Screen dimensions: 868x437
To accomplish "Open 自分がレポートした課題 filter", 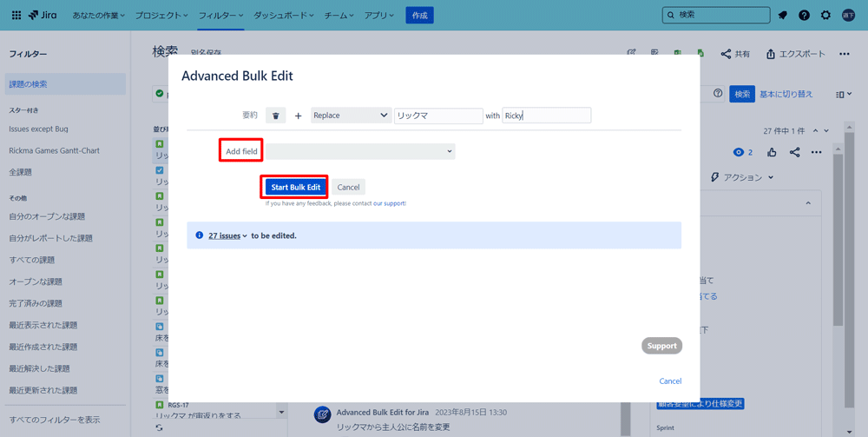I will [50, 237].
